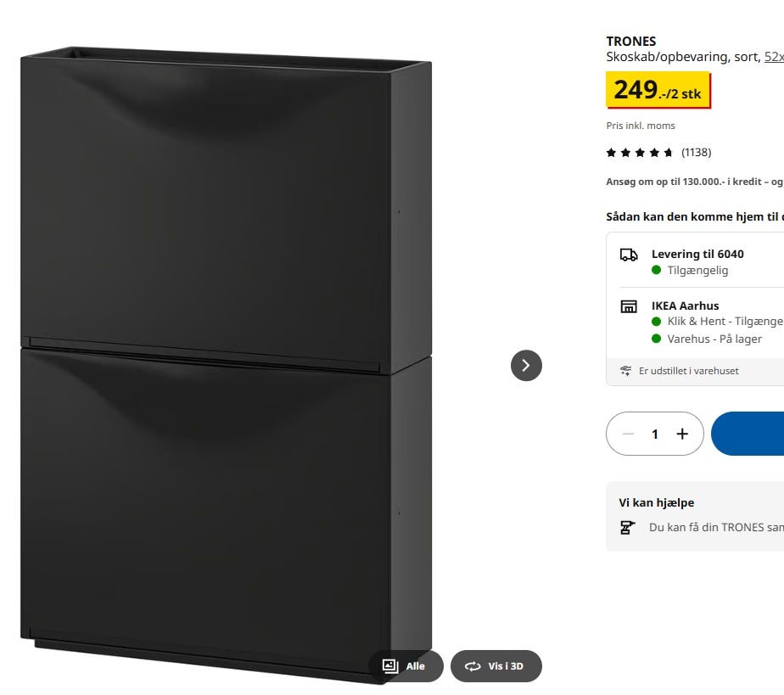The width and height of the screenshot is (784, 695).
Task: Go to next product image arrow
Action: point(526,366)
